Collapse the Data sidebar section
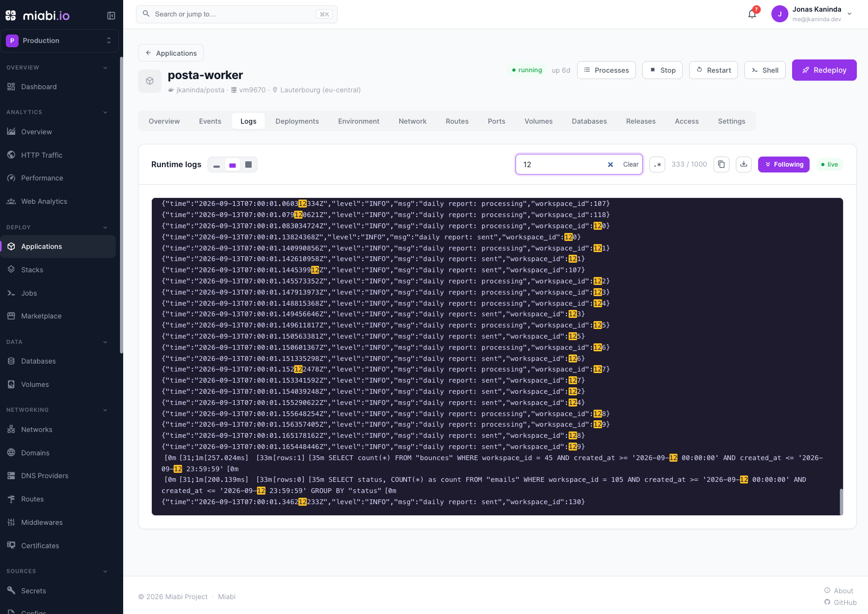868x614 pixels. pyautogui.click(x=105, y=342)
